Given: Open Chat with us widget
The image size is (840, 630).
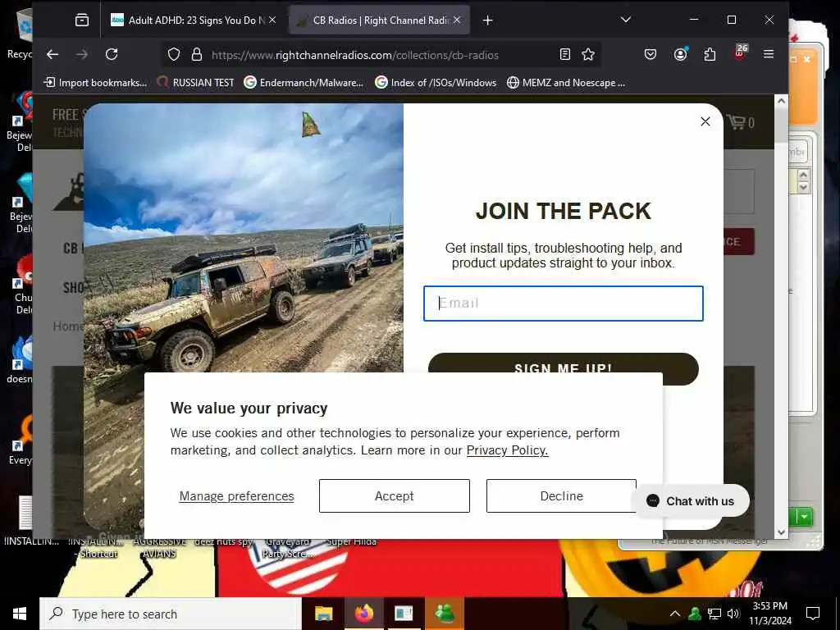Looking at the screenshot, I should pos(689,501).
